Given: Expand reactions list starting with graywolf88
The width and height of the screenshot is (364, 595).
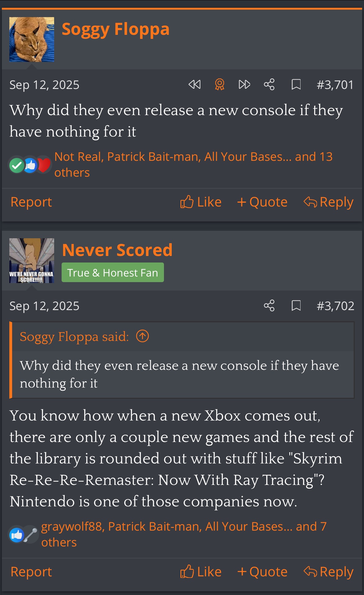Looking at the screenshot, I should (184, 534).
